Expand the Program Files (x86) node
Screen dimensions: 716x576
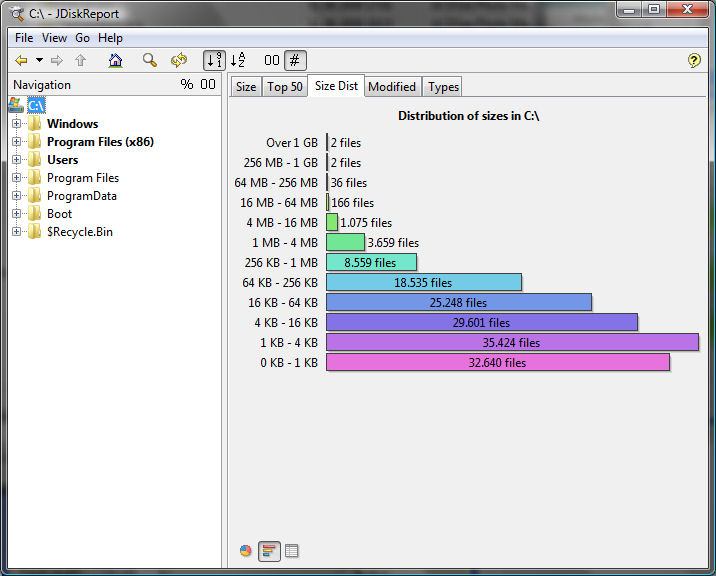[x=16, y=142]
